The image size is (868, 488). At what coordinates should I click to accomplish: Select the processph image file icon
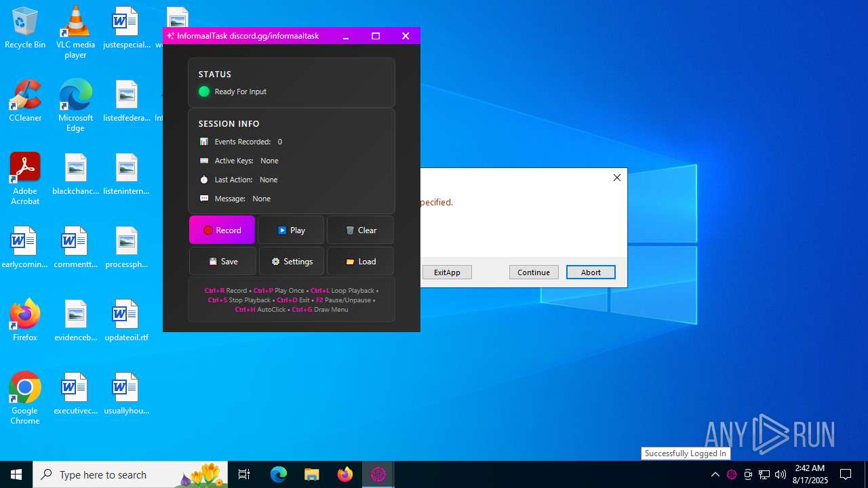pyautogui.click(x=126, y=247)
